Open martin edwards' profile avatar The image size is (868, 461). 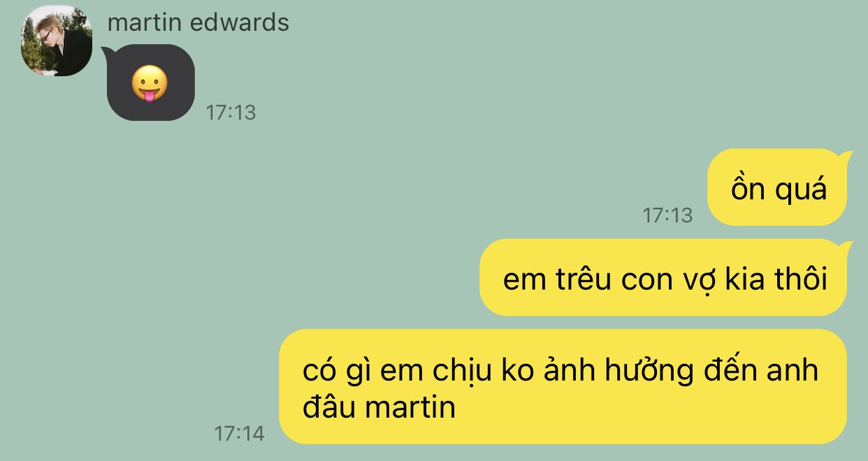click(x=57, y=41)
